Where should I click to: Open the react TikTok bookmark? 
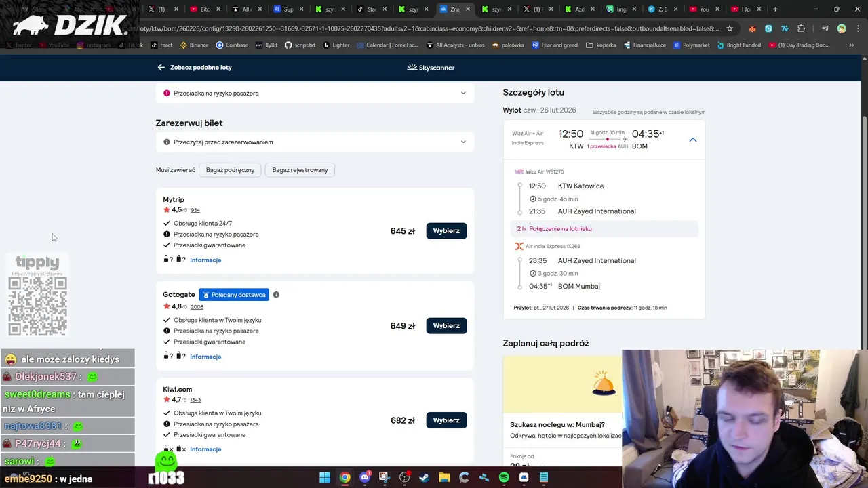pyautogui.click(x=161, y=45)
